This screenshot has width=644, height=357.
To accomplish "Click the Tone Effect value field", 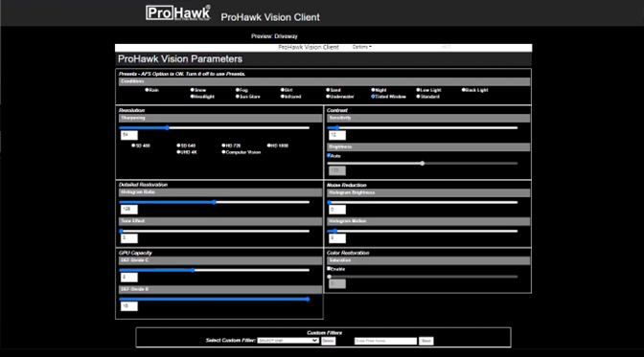I will (129, 238).
